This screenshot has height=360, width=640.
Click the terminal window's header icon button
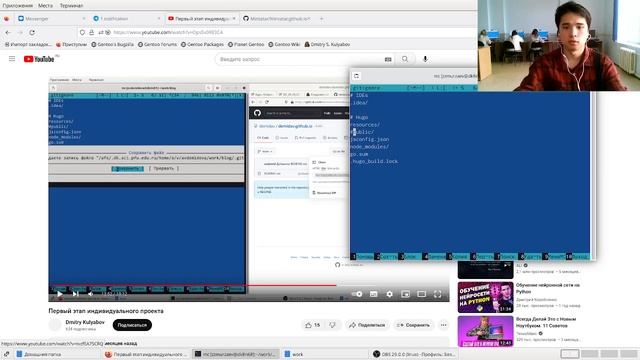tap(356, 76)
